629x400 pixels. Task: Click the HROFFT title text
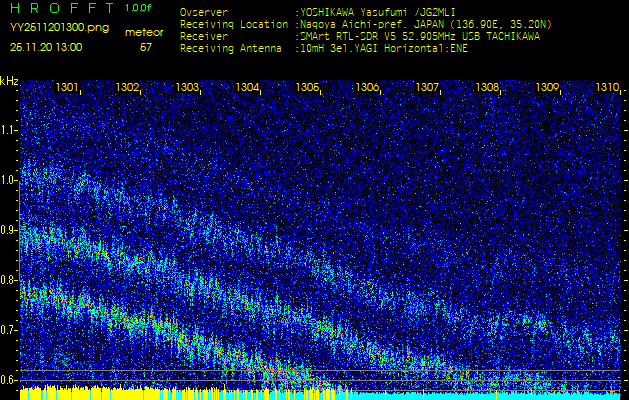click(x=63, y=8)
